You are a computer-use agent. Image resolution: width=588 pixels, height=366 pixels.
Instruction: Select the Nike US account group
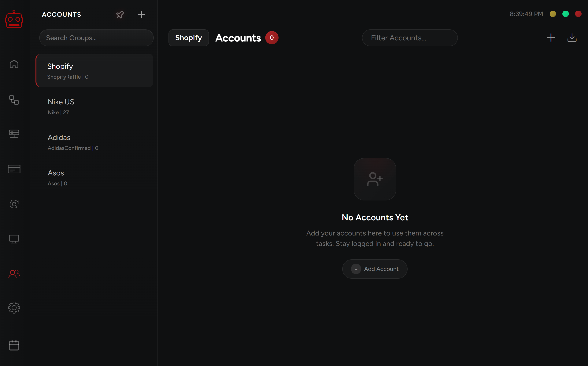click(94, 106)
